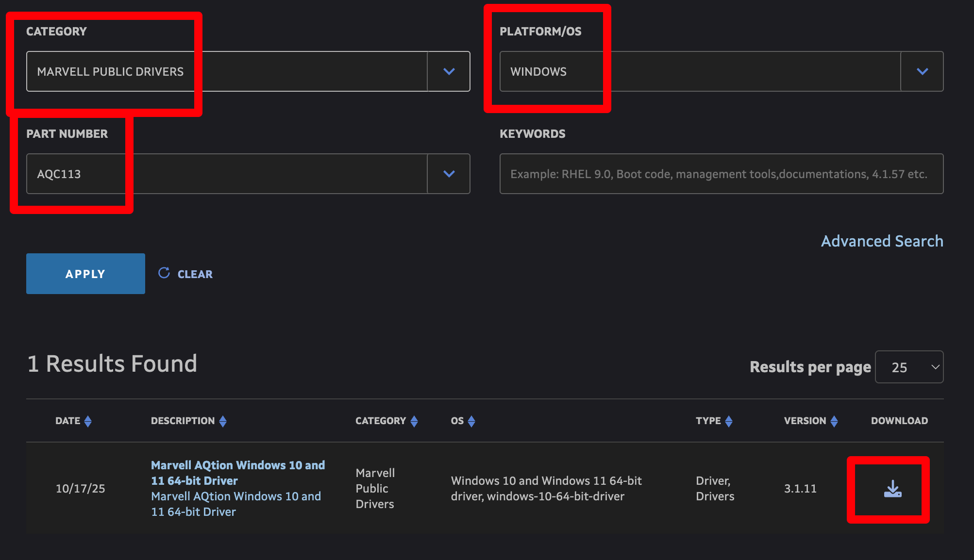This screenshot has height=560, width=974.
Task: Expand the Category dropdown chevron
Action: [x=449, y=71]
